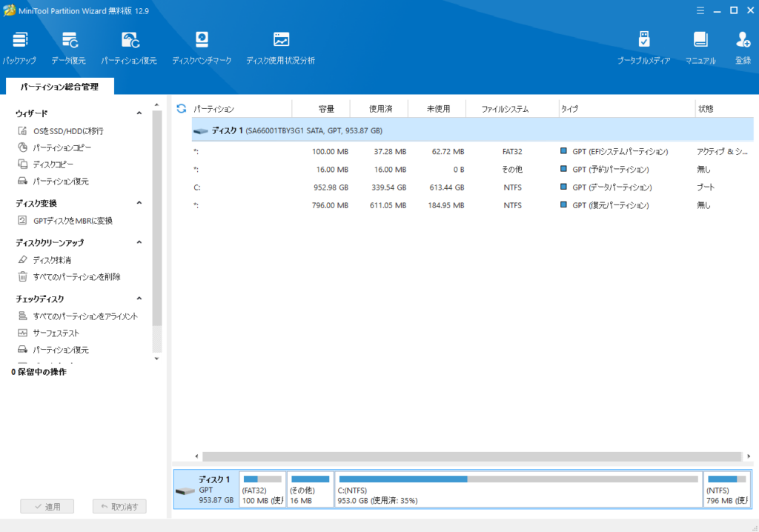The height and width of the screenshot is (532, 759).
Task: Click the horizontal scrollbar right arrow
Action: coord(749,456)
